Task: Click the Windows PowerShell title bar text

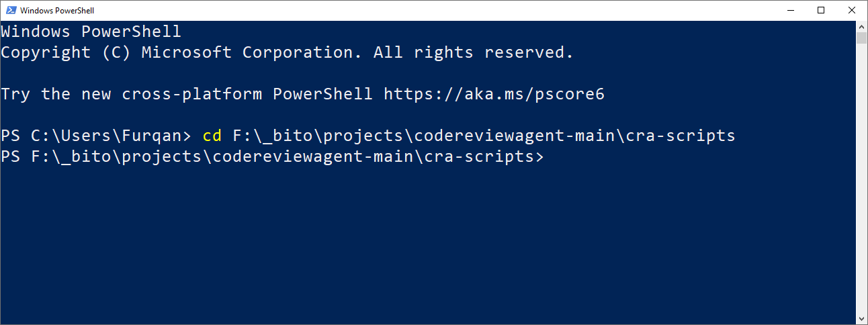Action: coord(58,11)
